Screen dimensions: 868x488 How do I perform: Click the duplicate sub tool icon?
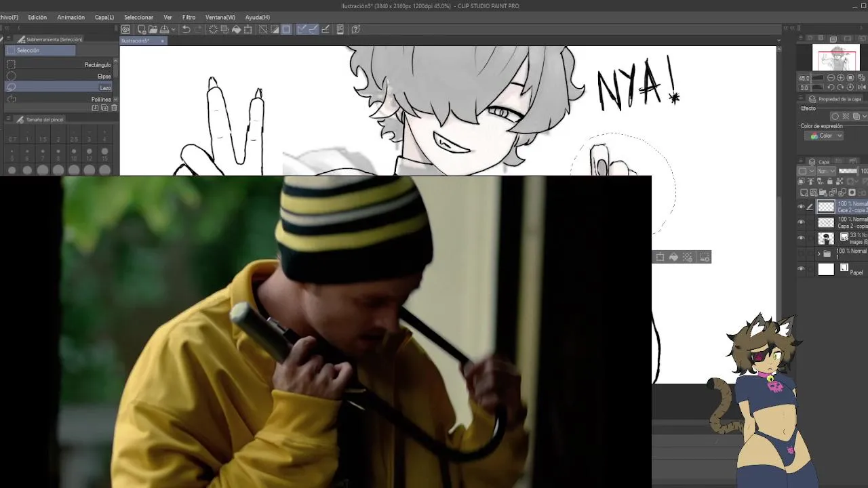click(x=104, y=108)
